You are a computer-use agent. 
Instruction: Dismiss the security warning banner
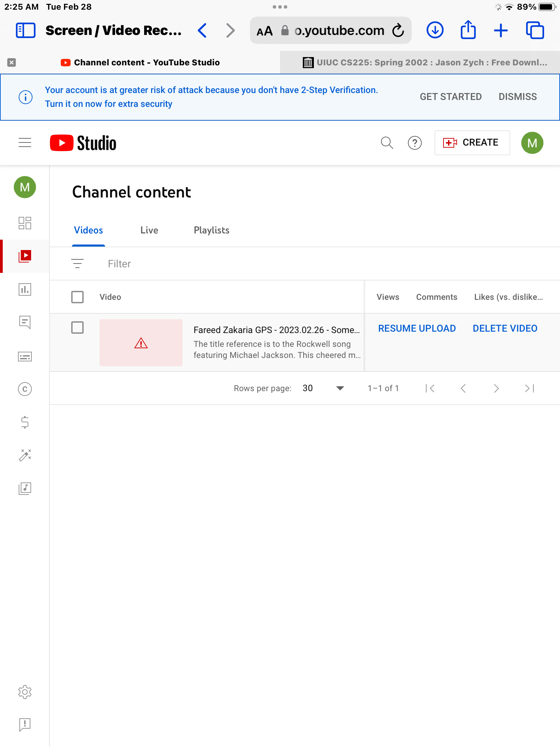click(517, 97)
